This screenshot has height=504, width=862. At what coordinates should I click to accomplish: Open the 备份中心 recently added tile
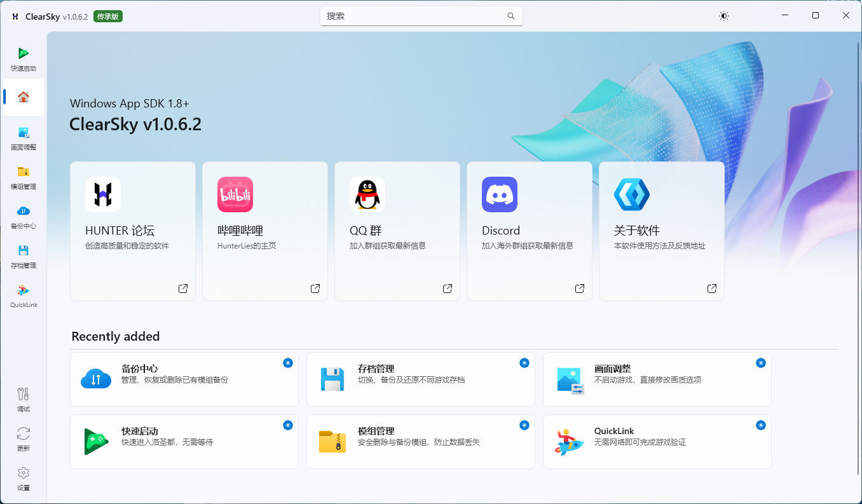click(184, 379)
